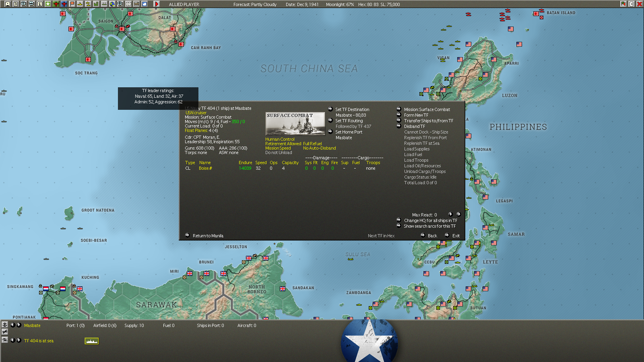Click ship name Boise in the ship list
Image resolution: width=644 pixels, height=362 pixels.
tap(205, 168)
